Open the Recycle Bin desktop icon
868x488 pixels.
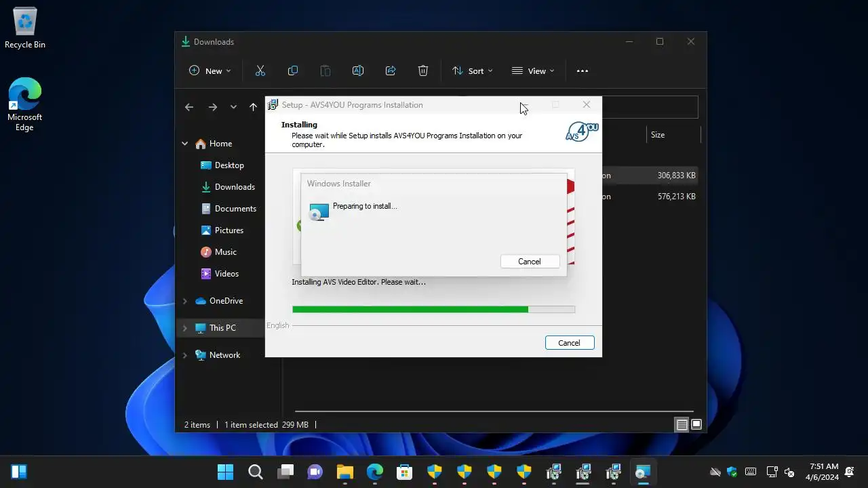tap(25, 28)
